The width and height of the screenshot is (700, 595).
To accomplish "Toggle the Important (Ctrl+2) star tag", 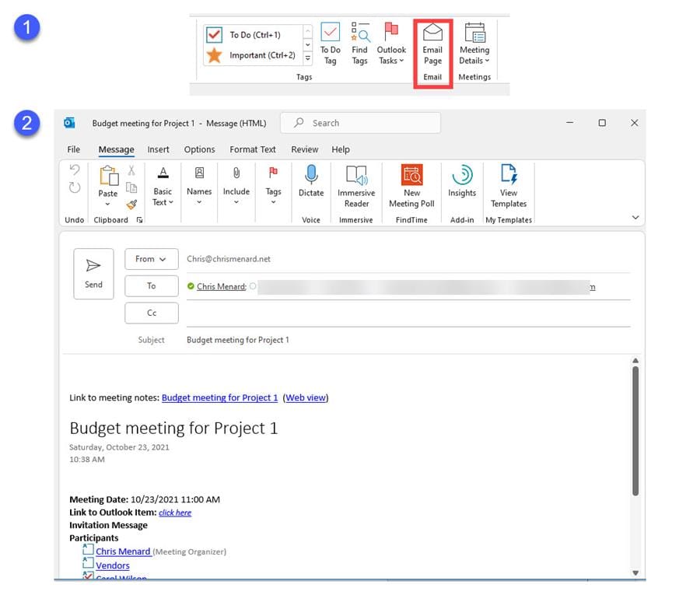I will pyautogui.click(x=215, y=55).
